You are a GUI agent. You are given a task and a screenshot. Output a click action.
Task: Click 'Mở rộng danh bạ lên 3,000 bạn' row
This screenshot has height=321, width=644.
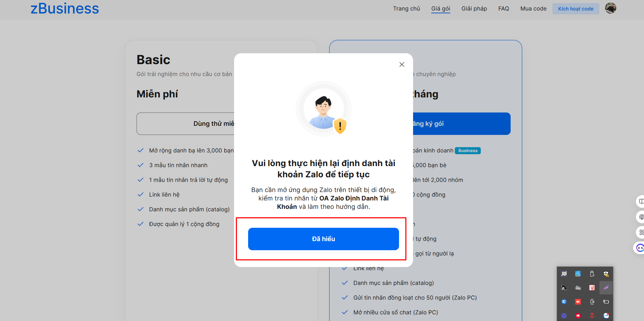(x=185, y=151)
